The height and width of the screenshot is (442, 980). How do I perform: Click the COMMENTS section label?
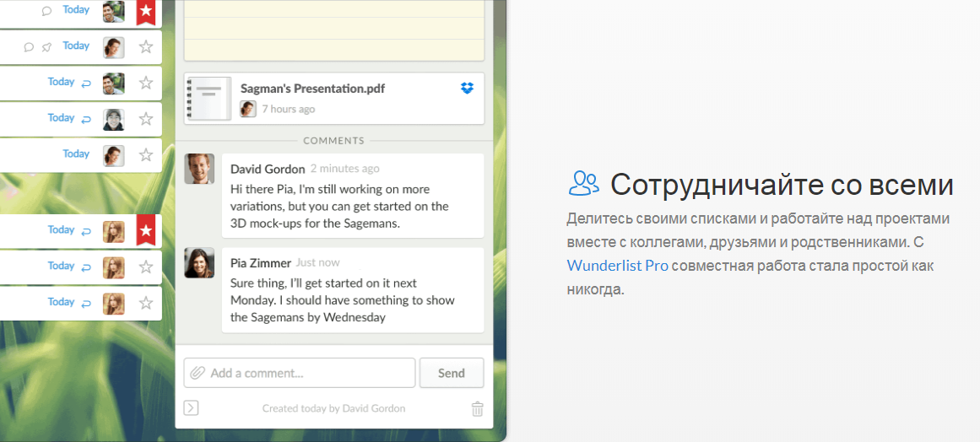[x=333, y=141]
